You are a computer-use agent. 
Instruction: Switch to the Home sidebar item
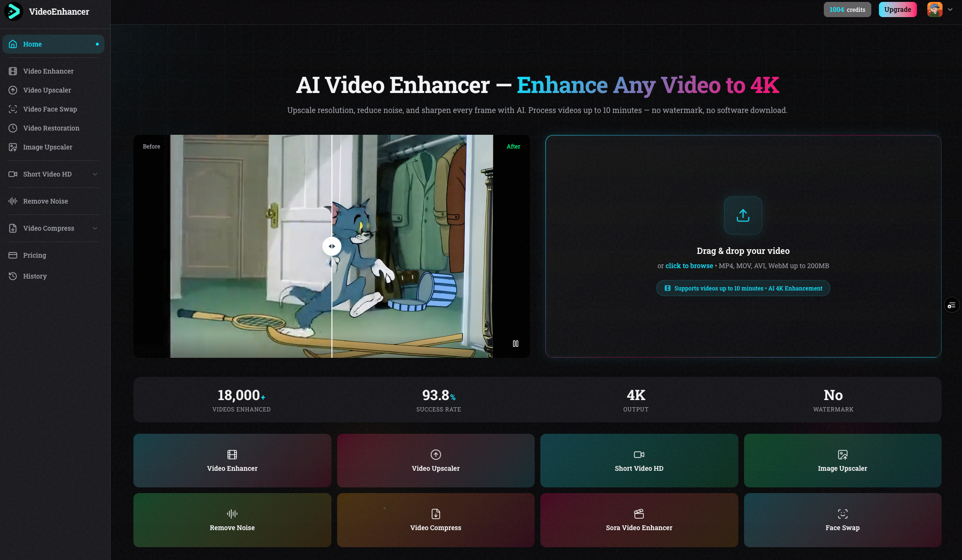click(x=32, y=44)
